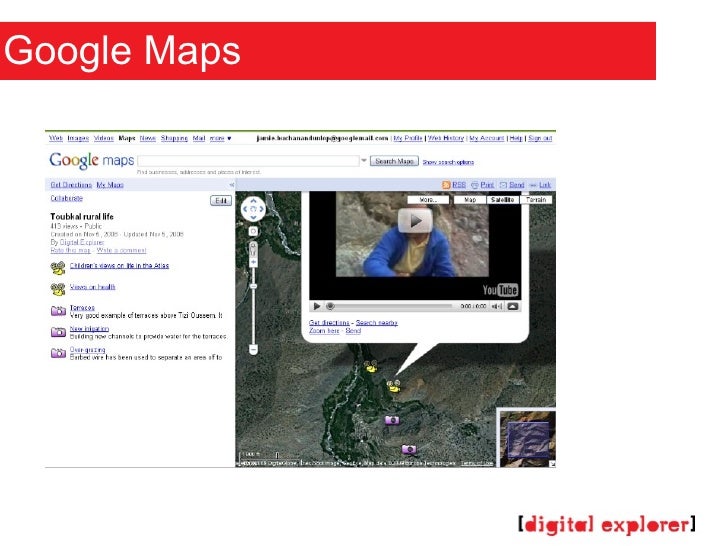
Task: Collapse the overview minimap corner arrow
Action: (x=552, y=463)
